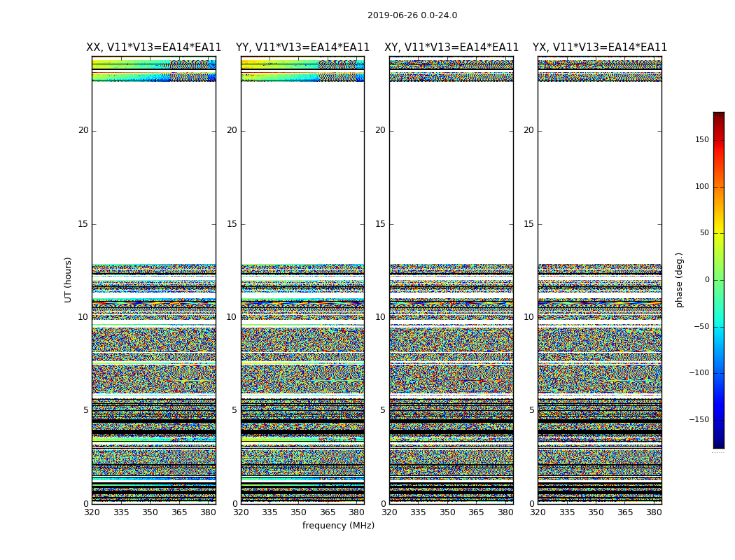Viewport: 735px width, 560px height.
Task: Click the YX panel x-axis label 320
Action: [538, 512]
